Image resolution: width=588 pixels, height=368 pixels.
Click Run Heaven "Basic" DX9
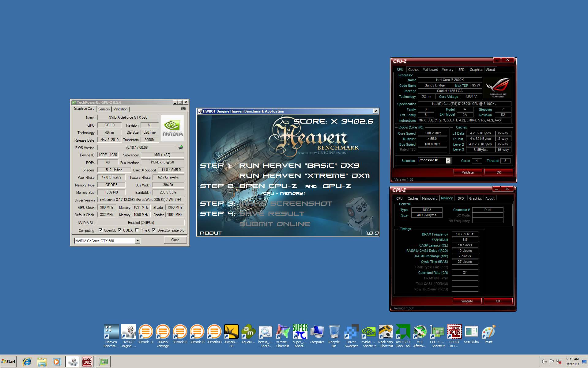[x=299, y=166]
